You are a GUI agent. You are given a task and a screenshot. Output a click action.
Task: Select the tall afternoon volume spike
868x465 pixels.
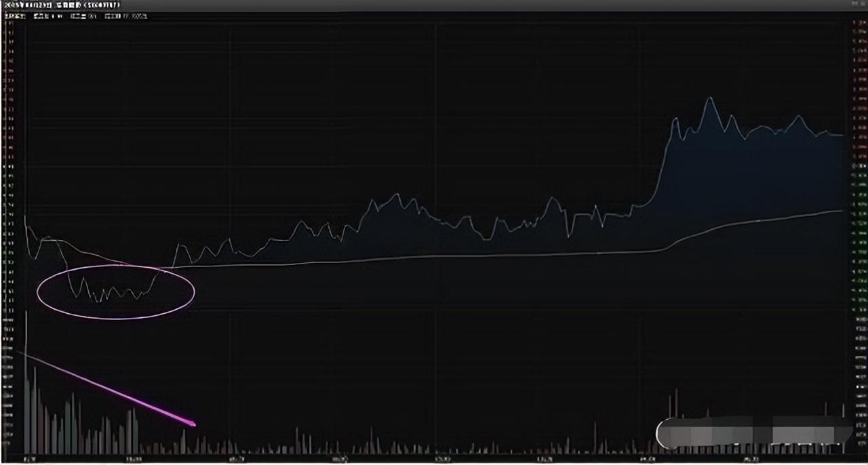click(x=675, y=390)
